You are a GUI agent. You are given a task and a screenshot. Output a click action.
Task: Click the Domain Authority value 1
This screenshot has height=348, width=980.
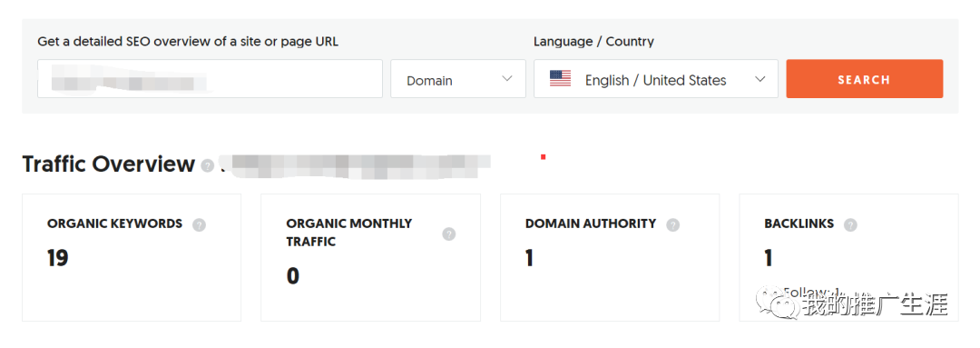[x=529, y=258]
